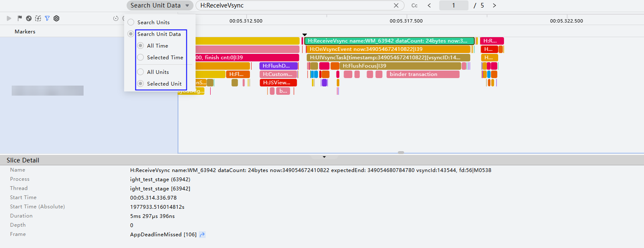Open the blue filter funnel icon
The height and width of the screenshot is (248, 644).
click(x=47, y=18)
